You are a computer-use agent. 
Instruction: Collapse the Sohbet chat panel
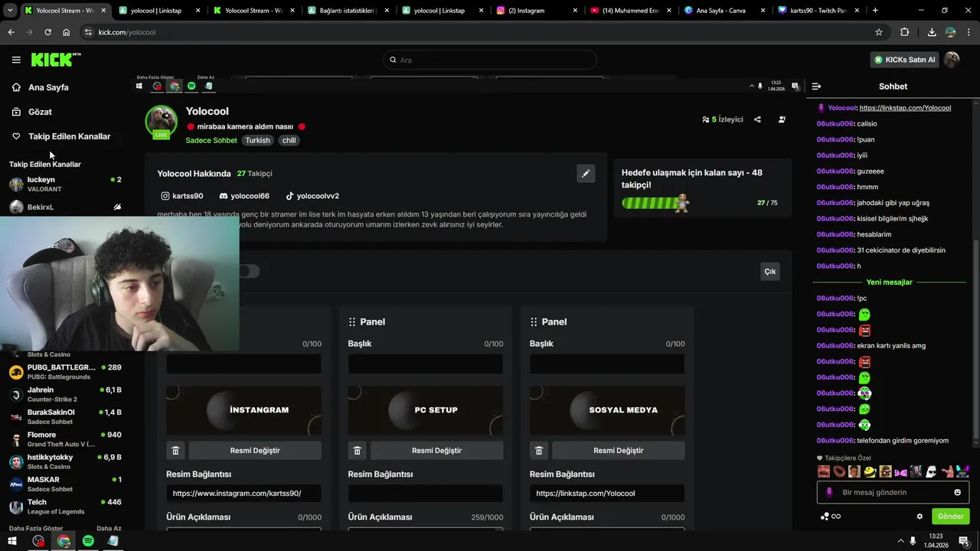click(816, 86)
